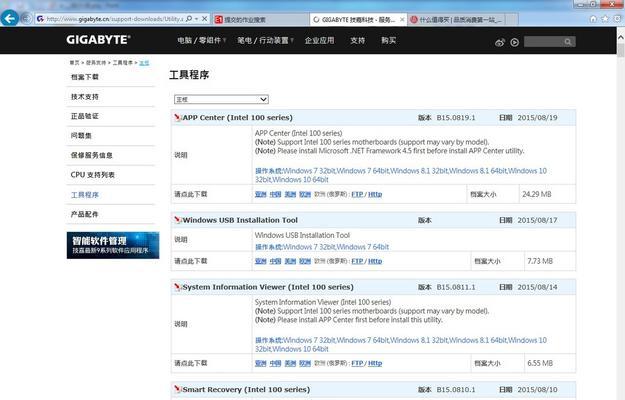Download Windows USB Installation Tool via FTP link

(x=357, y=261)
